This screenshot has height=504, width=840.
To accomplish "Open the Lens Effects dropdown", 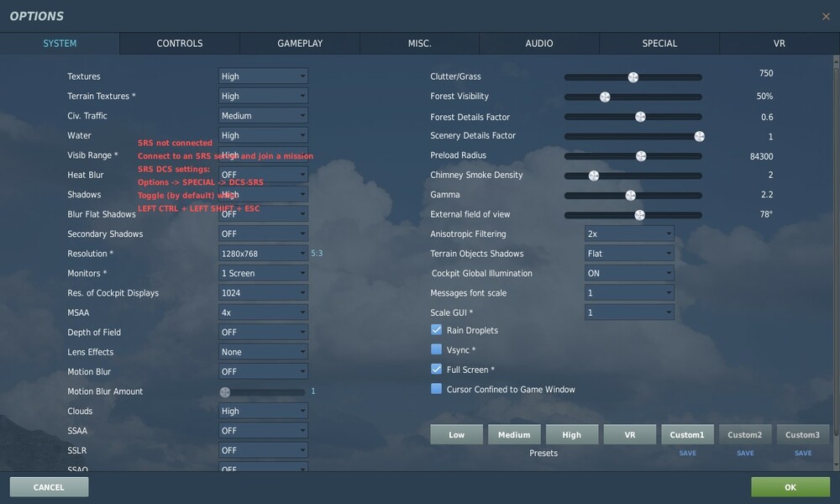I will [x=263, y=352].
